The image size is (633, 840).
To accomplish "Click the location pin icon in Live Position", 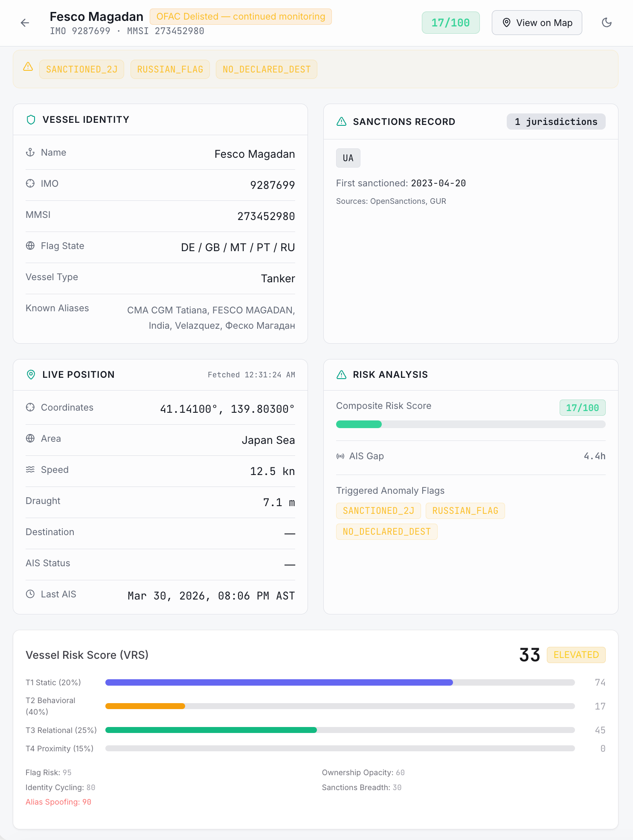I will (x=31, y=375).
